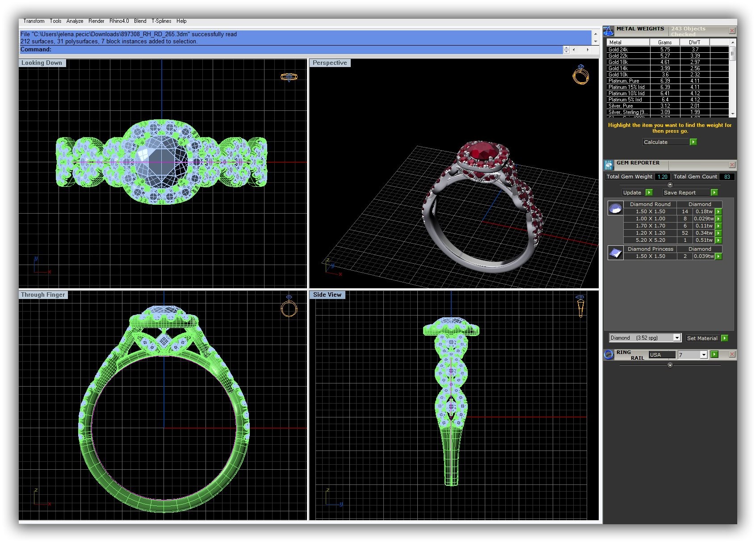
Task: Select the Diamond Princess gem thumbnail
Action: 615,253
